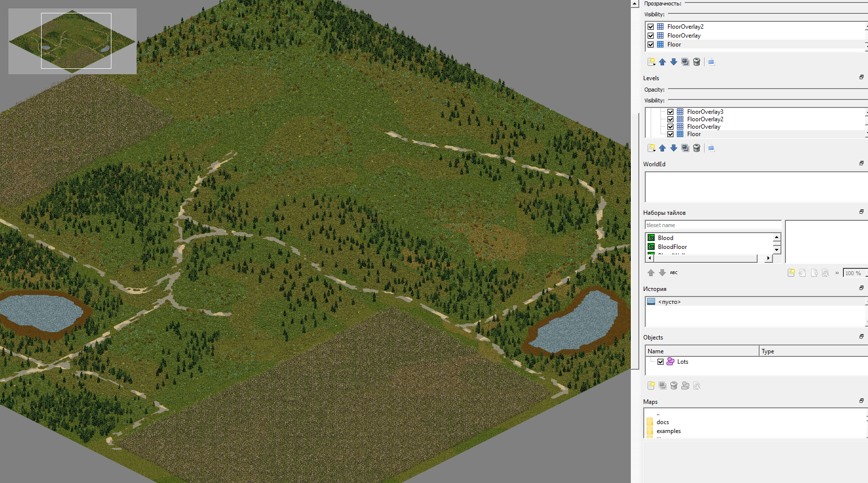Click the Name column header in Objects
Image resolution: width=868 pixels, height=483 pixels.
(x=702, y=351)
